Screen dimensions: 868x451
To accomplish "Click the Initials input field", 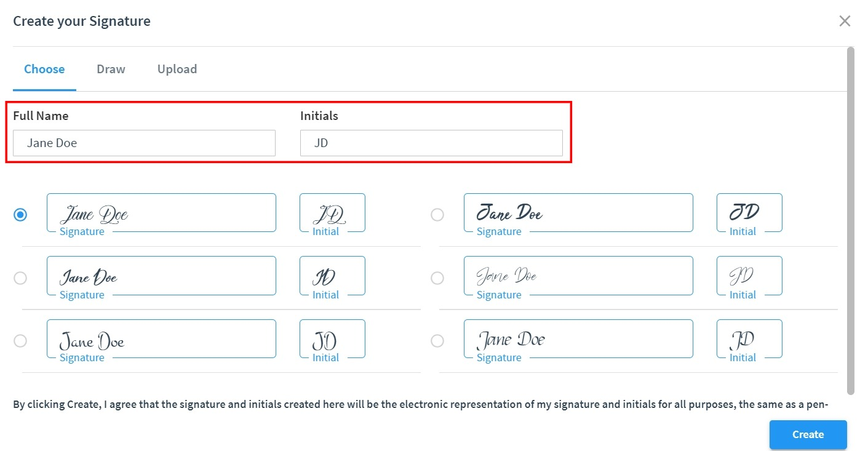I will [x=431, y=143].
